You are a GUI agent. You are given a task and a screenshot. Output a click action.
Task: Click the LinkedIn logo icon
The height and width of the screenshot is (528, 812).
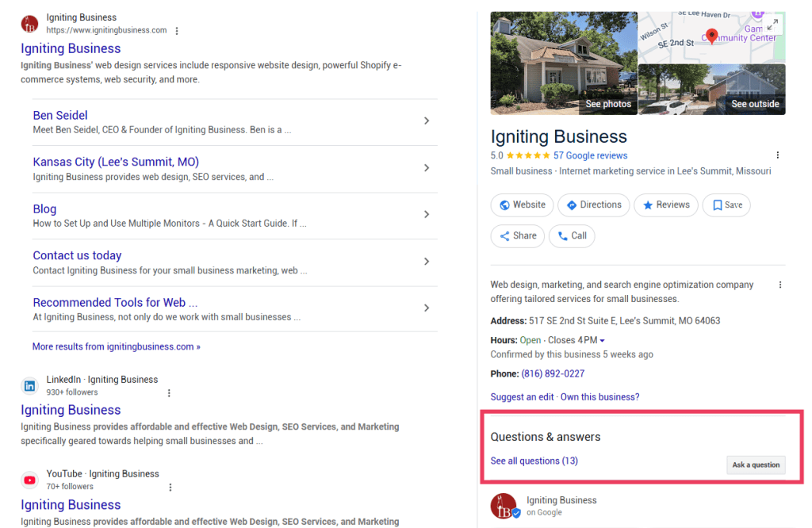[29, 385]
